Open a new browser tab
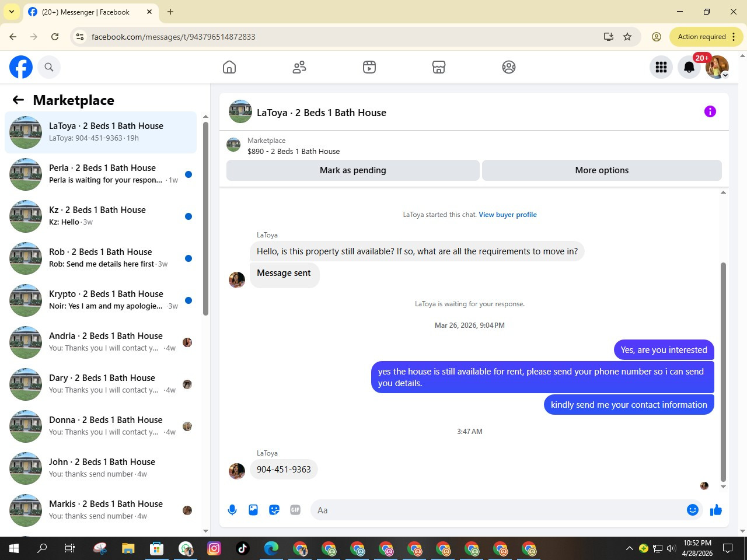This screenshot has width=747, height=560. tap(170, 12)
